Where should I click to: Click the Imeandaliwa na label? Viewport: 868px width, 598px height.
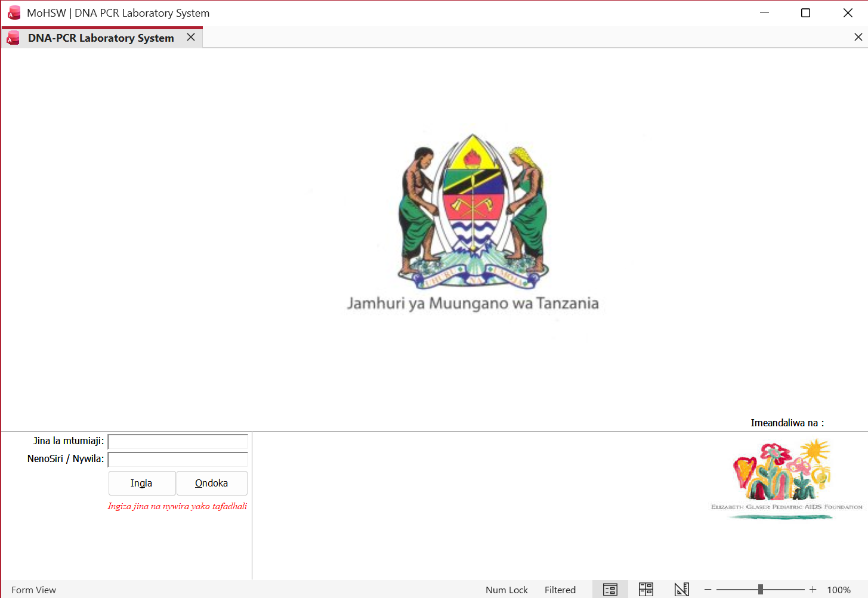click(x=787, y=423)
